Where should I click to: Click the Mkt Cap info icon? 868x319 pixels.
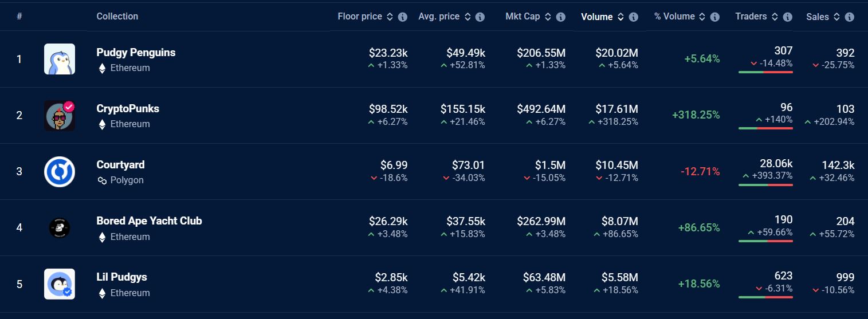pyautogui.click(x=561, y=17)
